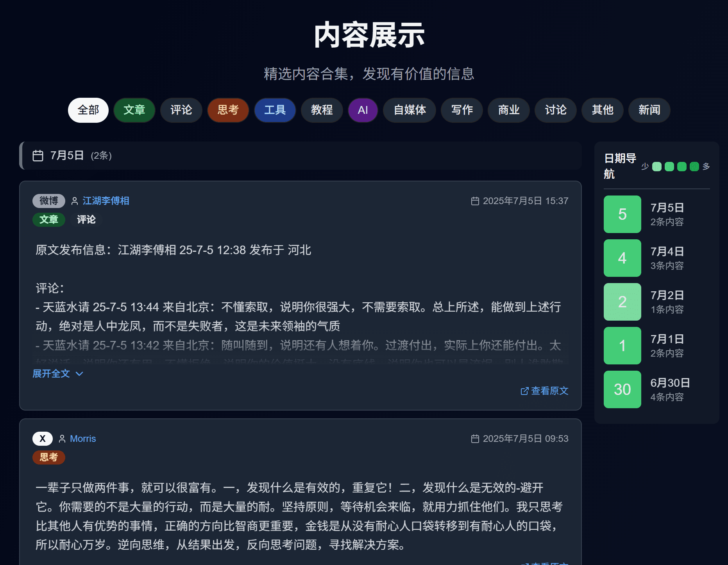Toggle the 思考 category filter
Viewport: 728px width, 565px height.
pos(228,110)
